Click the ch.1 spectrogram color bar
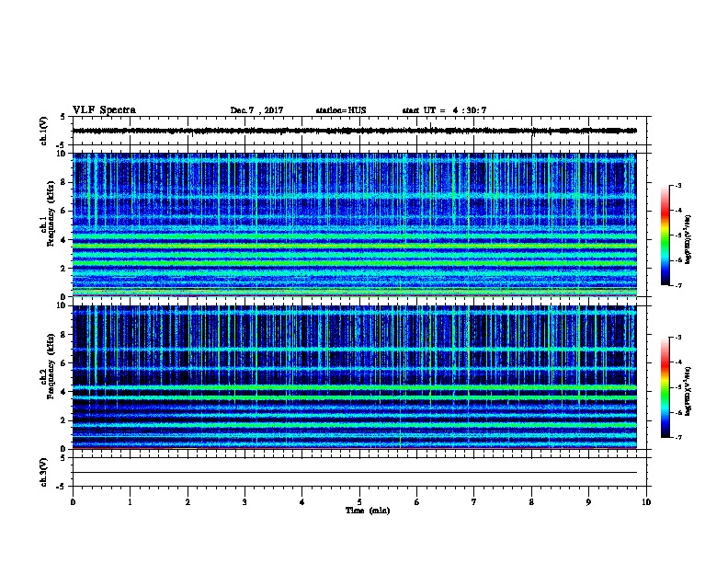728x563 pixels. pyautogui.click(x=665, y=236)
